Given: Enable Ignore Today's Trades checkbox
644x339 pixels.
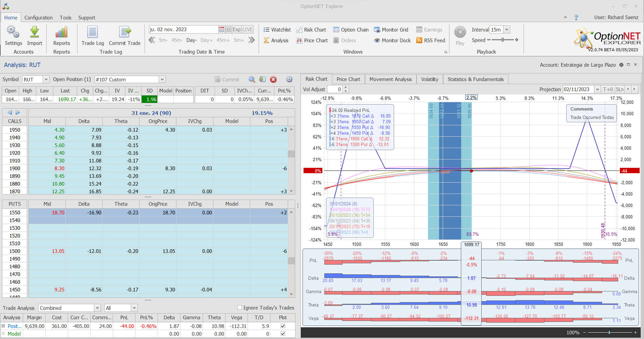Looking at the screenshot, I should click(239, 308).
